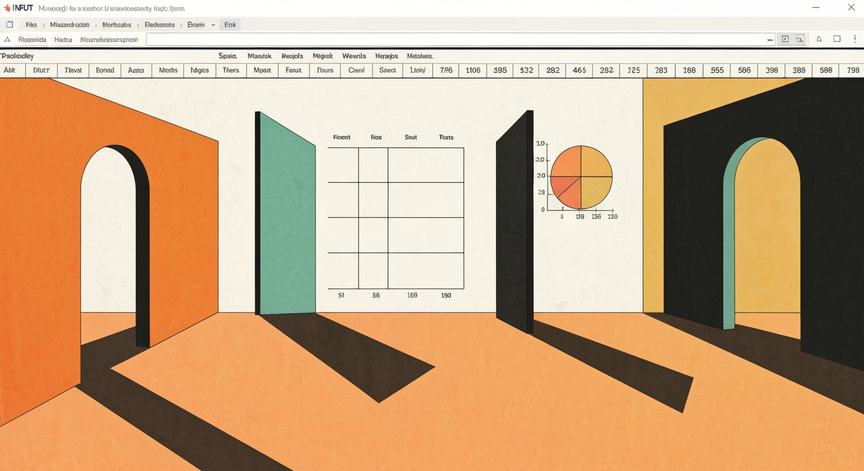Click inside the long address input field

pos(461,40)
